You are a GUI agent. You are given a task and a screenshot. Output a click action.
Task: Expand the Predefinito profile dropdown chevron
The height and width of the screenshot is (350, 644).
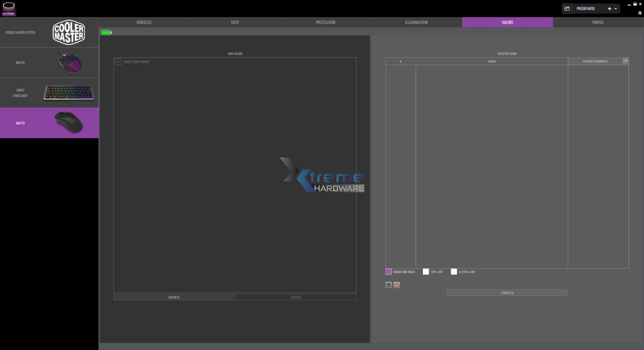pyautogui.click(x=616, y=9)
